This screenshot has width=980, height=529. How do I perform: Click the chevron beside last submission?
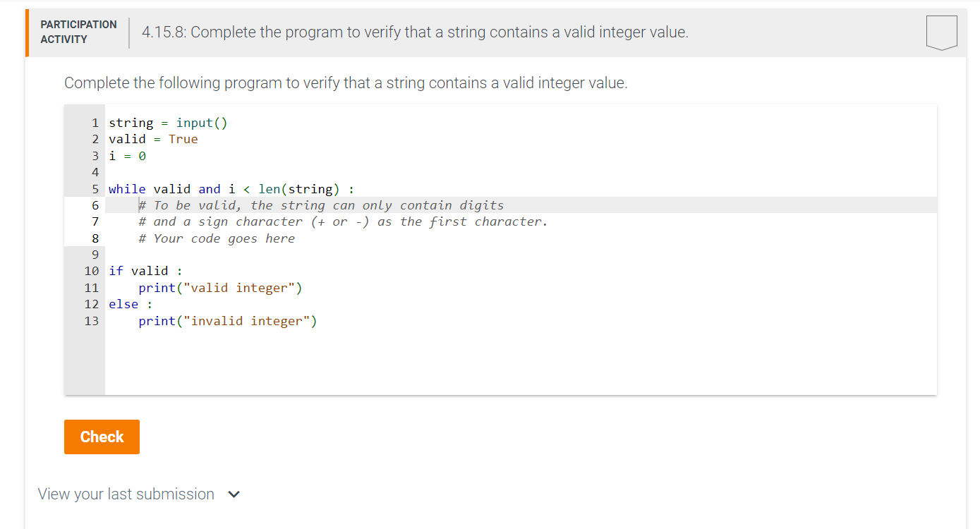point(234,494)
